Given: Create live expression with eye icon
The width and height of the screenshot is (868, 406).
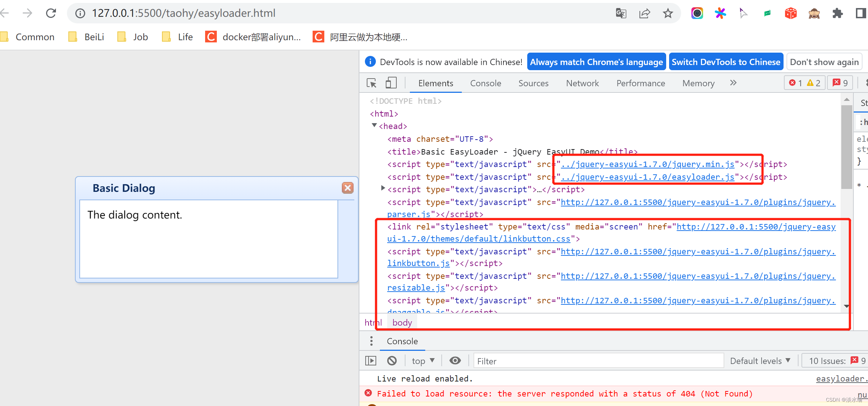Looking at the screenshot, I should [x=455, y=361].
